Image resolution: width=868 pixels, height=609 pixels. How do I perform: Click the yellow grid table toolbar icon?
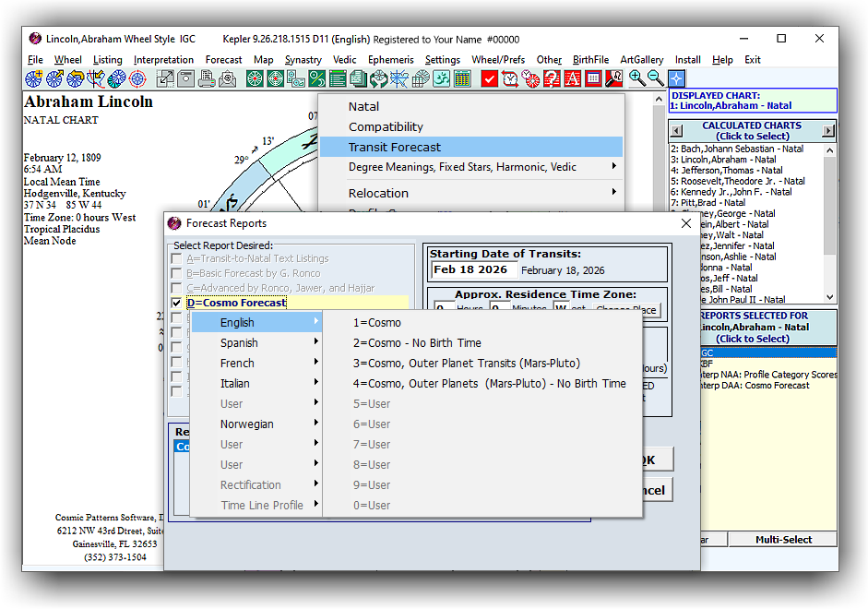(x=462, y=78)
